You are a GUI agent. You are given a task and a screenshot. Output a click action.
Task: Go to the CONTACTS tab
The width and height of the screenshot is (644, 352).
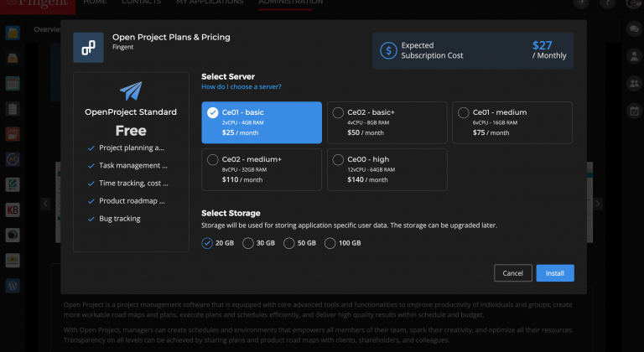(141, 3)
